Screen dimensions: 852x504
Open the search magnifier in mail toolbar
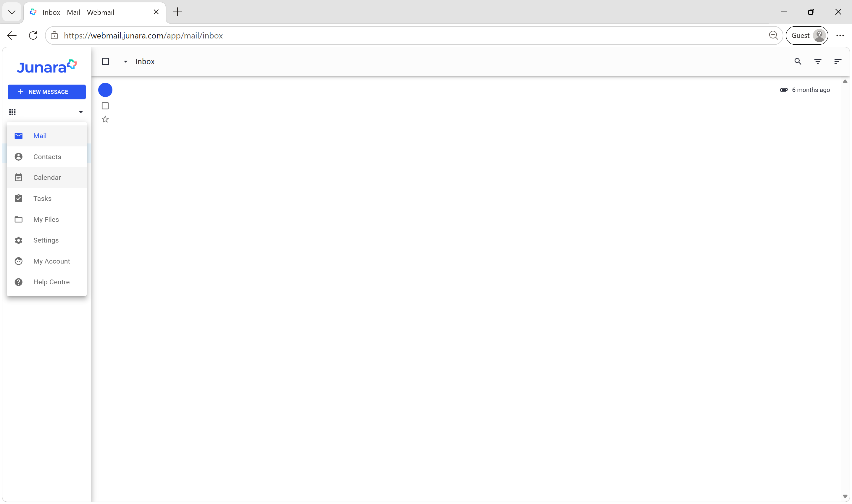(798, 62)
